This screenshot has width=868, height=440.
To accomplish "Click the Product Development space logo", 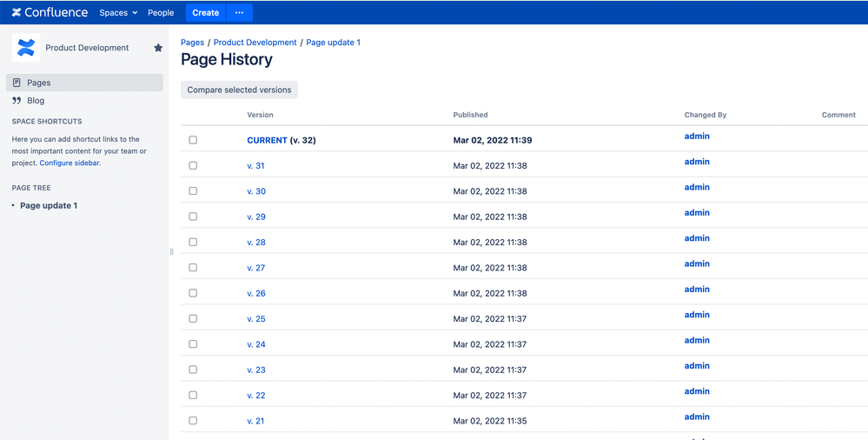I will [x=25, y=48].
